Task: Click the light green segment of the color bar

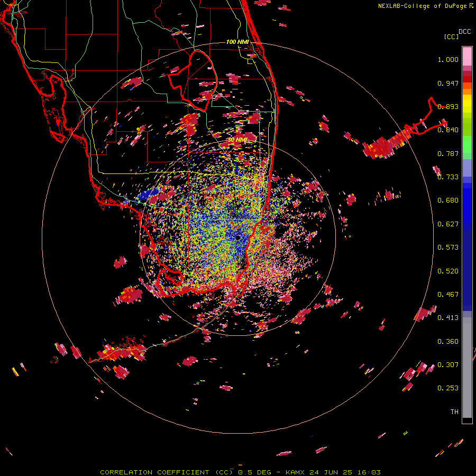Action: pos(467,144)
